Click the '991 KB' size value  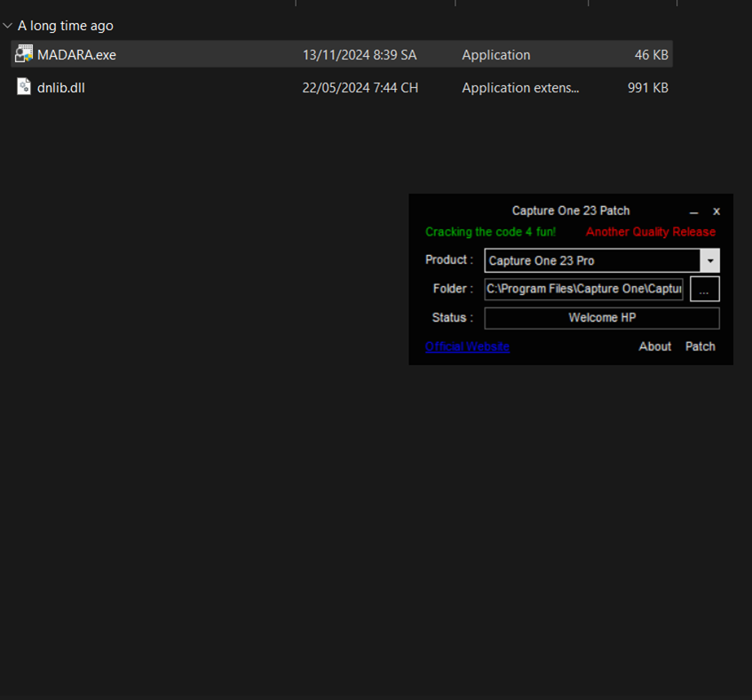tap(648, 88)
